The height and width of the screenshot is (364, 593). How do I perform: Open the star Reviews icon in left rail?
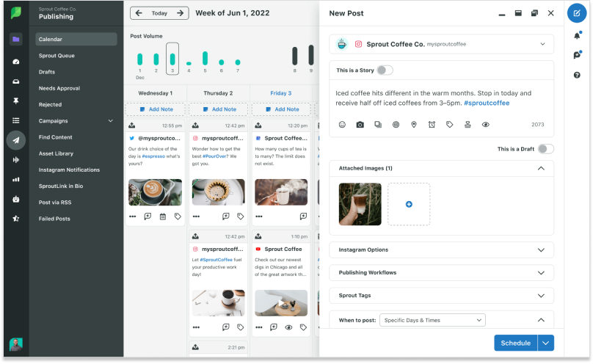pos(16,219)
